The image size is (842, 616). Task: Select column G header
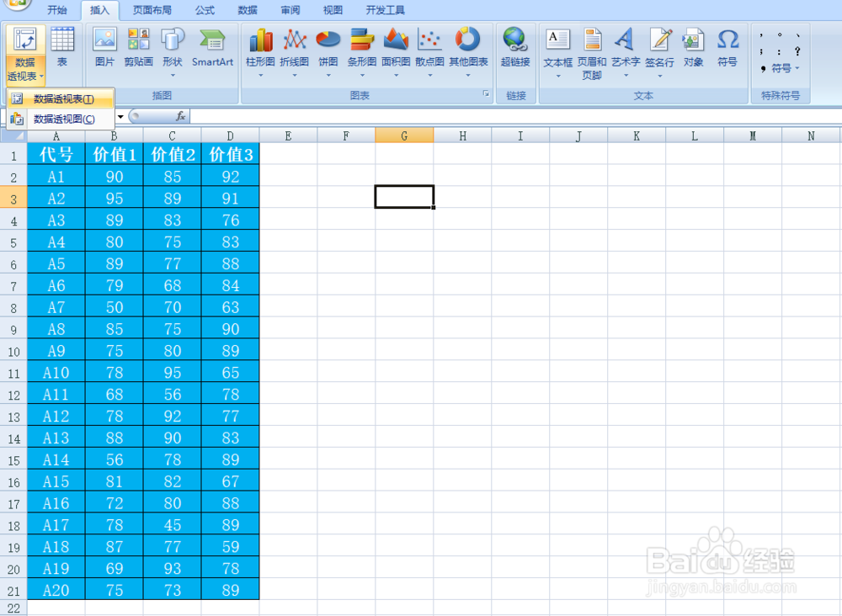tap(404, 135)
